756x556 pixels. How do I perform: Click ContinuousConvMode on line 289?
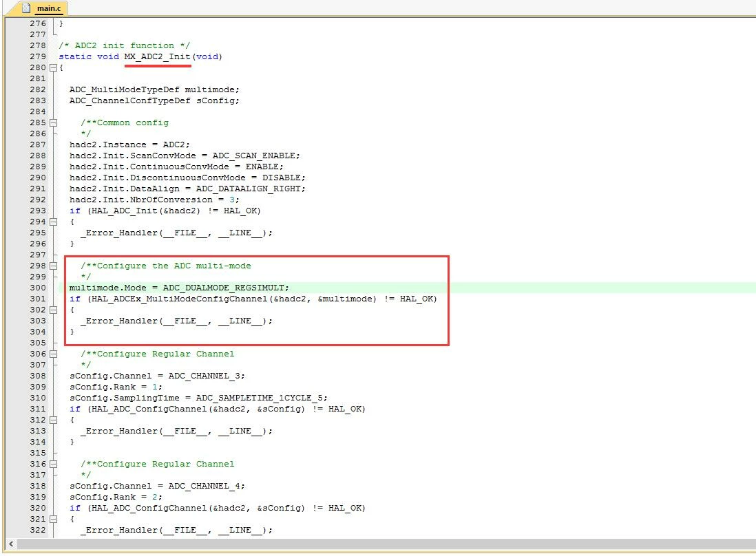pos(180,167)
